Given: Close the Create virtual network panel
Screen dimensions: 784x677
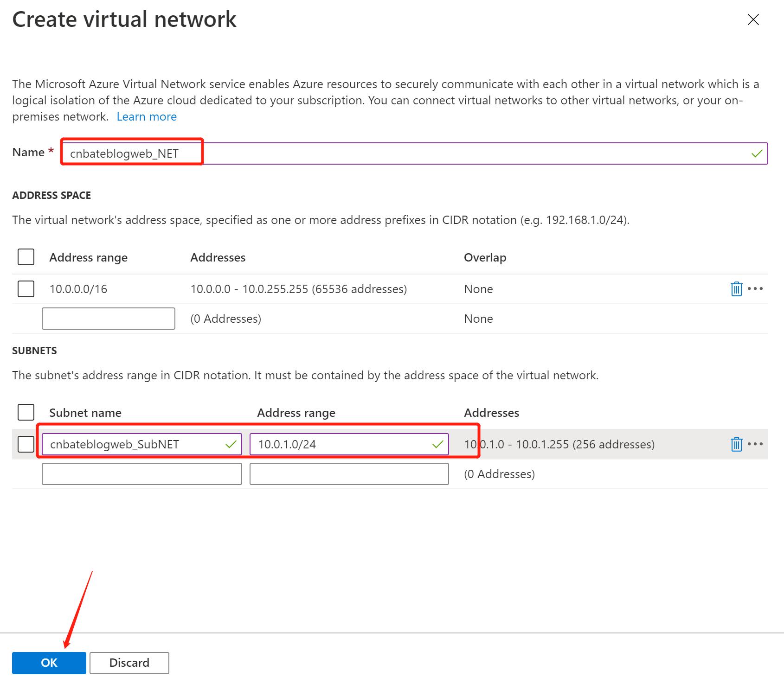Looking at the screenshot, I should click(x=753, y=19).
